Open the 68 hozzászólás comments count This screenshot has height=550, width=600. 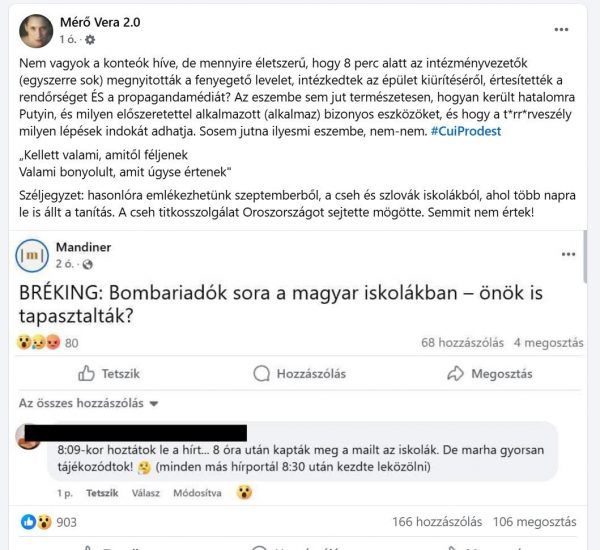point(462,343)
